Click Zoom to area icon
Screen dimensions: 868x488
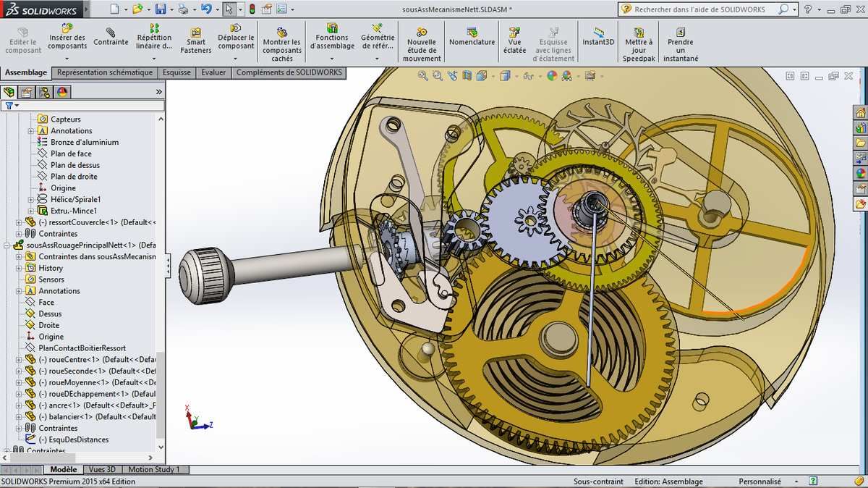pos(438,75)
